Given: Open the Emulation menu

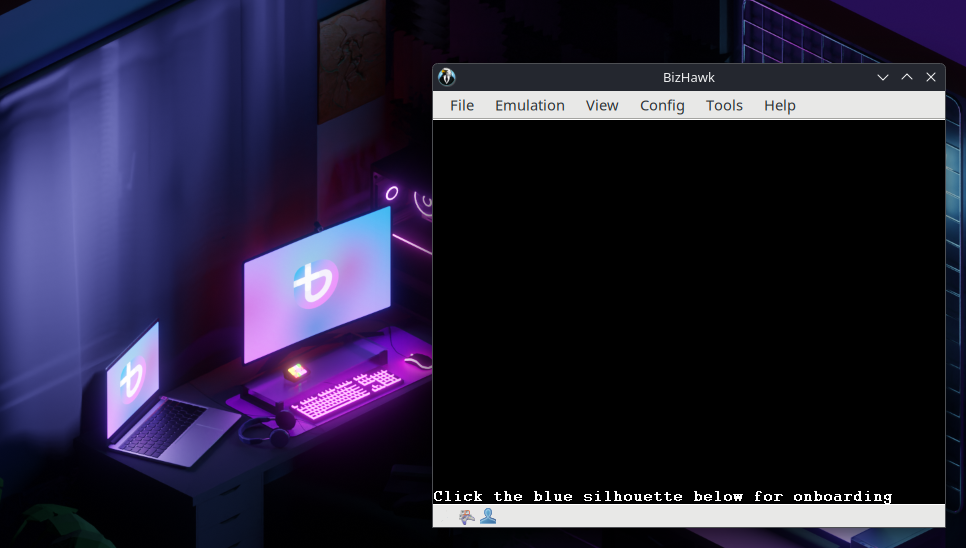Looking at the screenshot, I should 530,105.
